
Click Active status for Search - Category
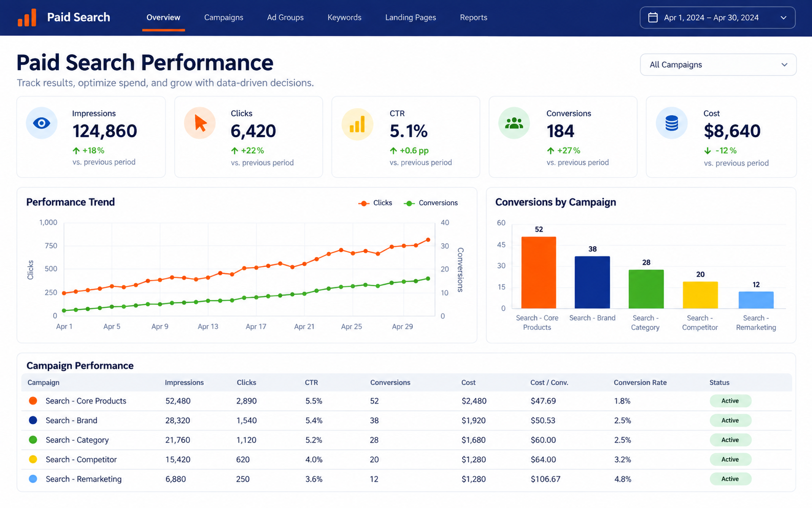pyautogui.click(x=730, y=440)
